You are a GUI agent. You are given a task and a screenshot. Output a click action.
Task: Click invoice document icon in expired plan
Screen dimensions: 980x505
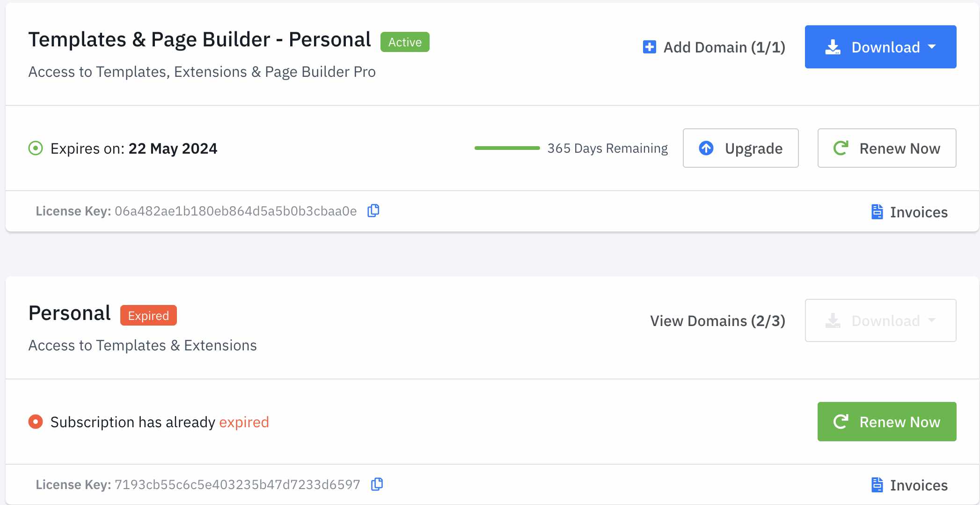coord(877,485)
